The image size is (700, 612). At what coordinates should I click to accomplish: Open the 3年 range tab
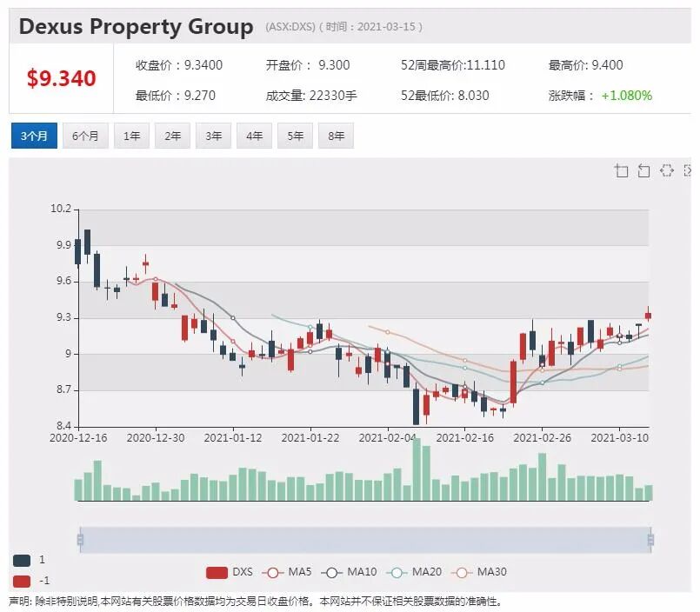click(x=213, y=136)
